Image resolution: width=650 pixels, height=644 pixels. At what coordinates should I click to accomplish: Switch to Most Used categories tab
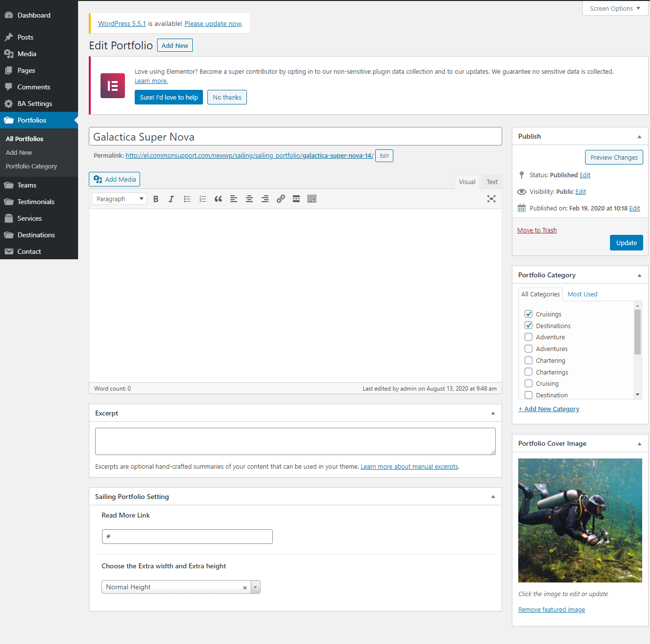(x=582, y=294)
